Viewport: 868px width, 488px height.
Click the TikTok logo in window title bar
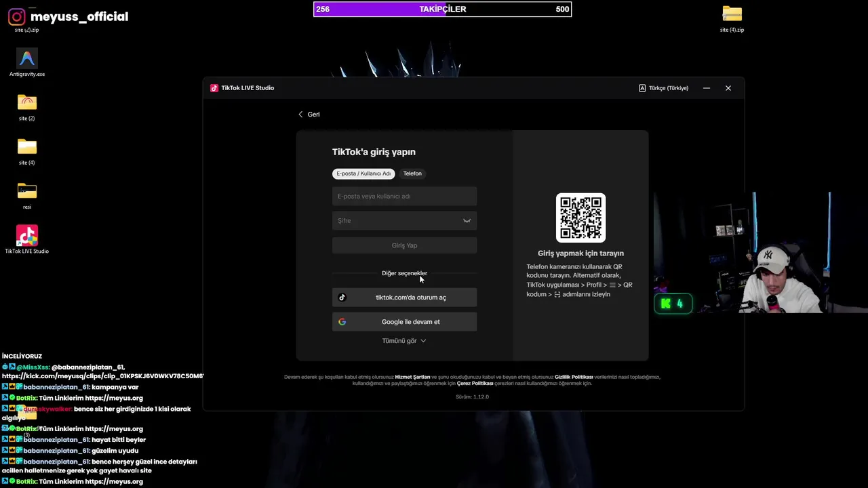214,88
